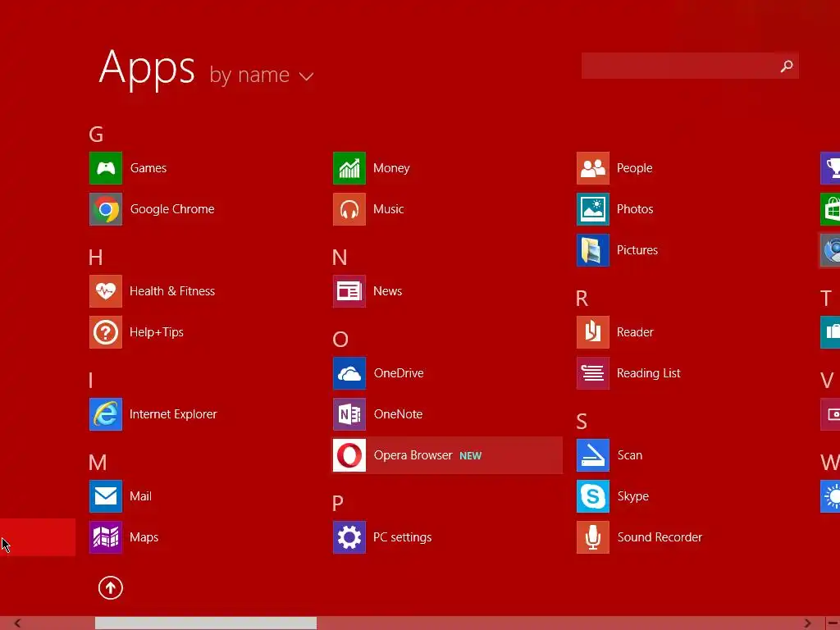Click the 'Reading List' label
840x630 pixels.
pyautogui.click(x=649, y=373)
